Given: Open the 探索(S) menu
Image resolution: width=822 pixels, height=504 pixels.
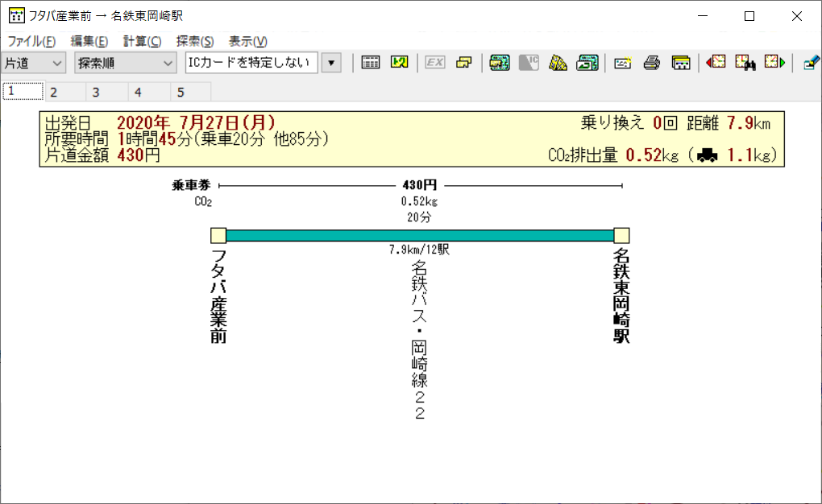Looking at the screenshot, I should tap(195, 41).
